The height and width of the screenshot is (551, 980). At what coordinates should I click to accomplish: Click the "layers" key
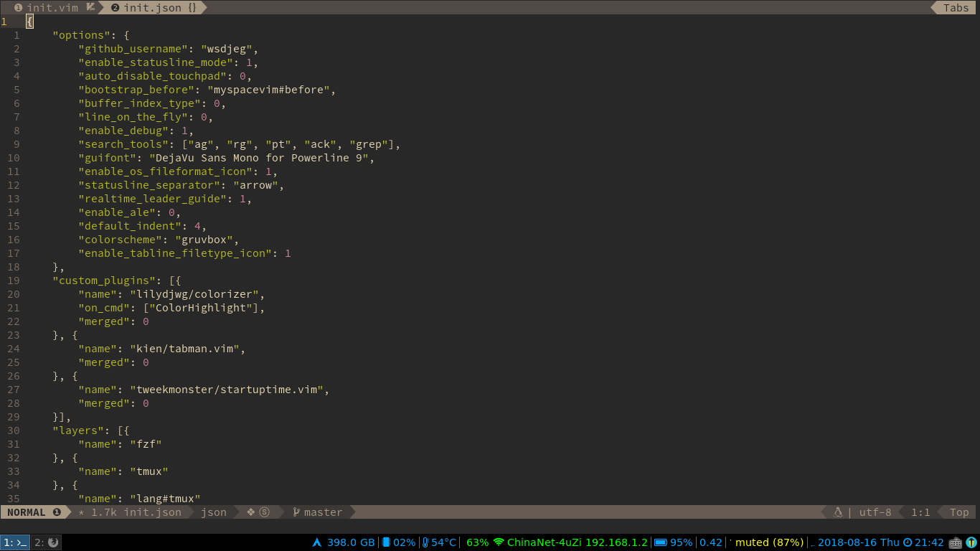click(78, 430)
